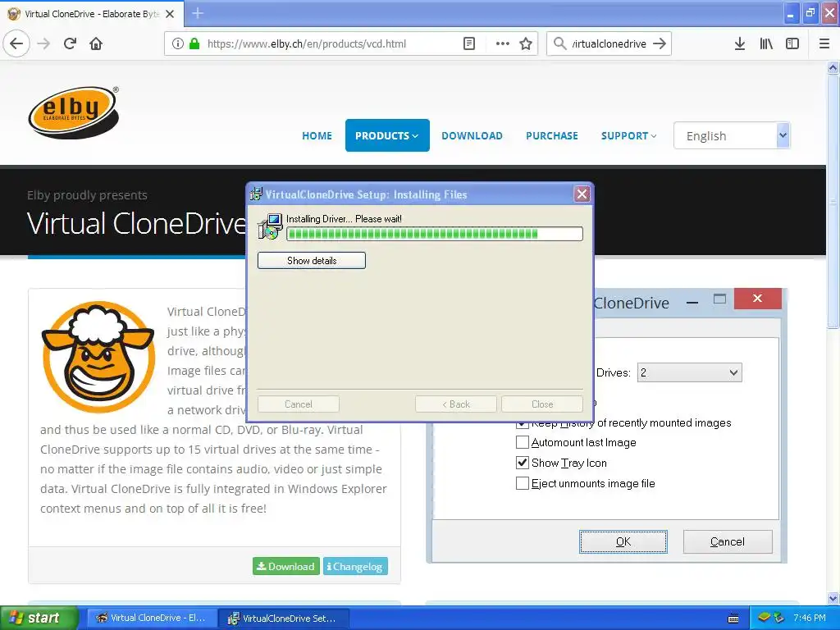
Task: Open the browser Home icon
Action: point(96,43)
